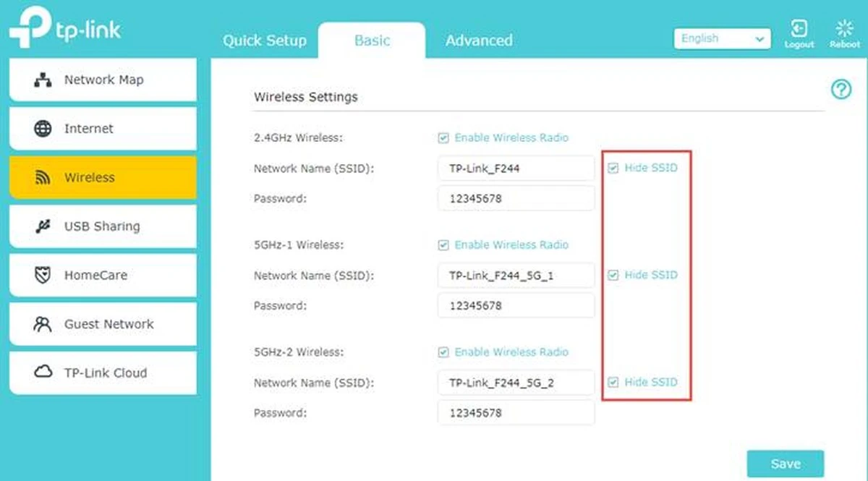868x481 pixels.
Task: Open the English language dropdown
Action: [x=721, y=38]
